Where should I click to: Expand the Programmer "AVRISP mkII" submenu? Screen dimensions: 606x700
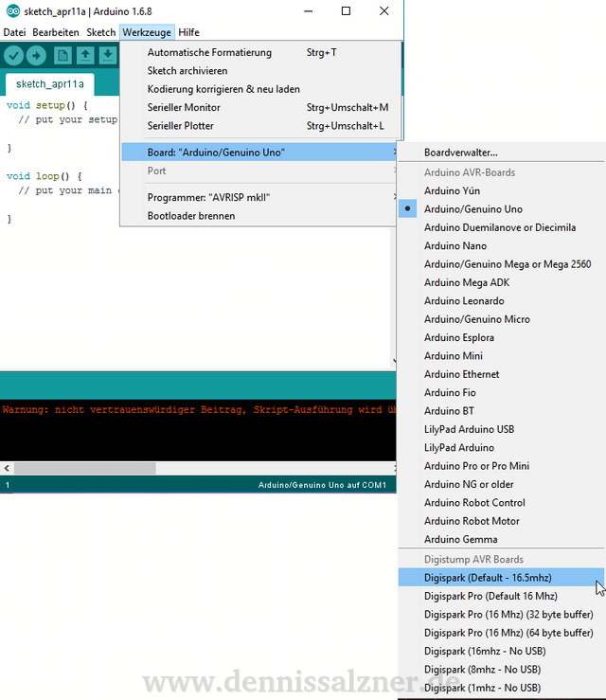pos(259,197)
